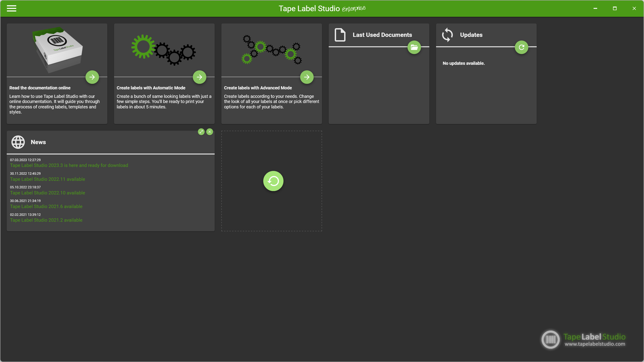Open the Tape Label Studio 2021.2 available link
This screenshot has height=362, width=644.
tap(46, 220)
